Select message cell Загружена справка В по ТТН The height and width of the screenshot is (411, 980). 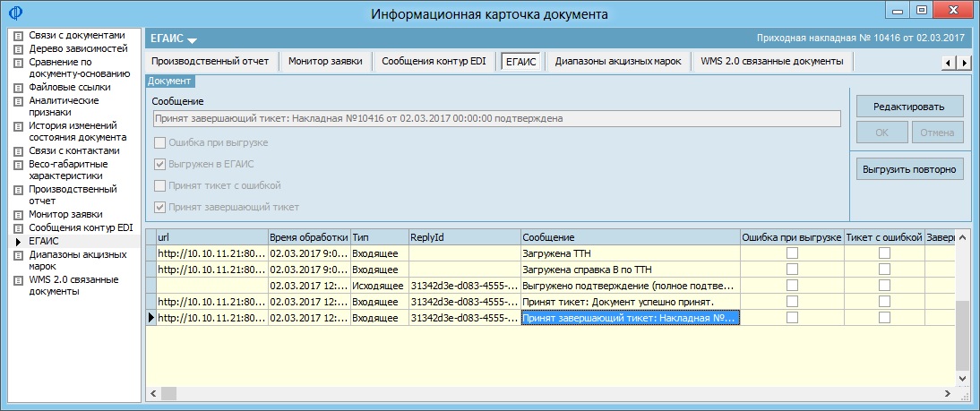coord(631,270)
